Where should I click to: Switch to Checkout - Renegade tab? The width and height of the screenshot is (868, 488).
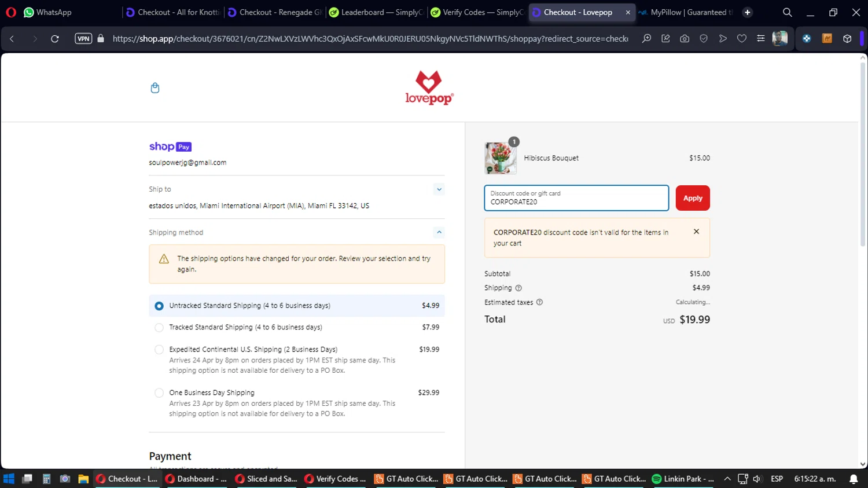[275, 12]
